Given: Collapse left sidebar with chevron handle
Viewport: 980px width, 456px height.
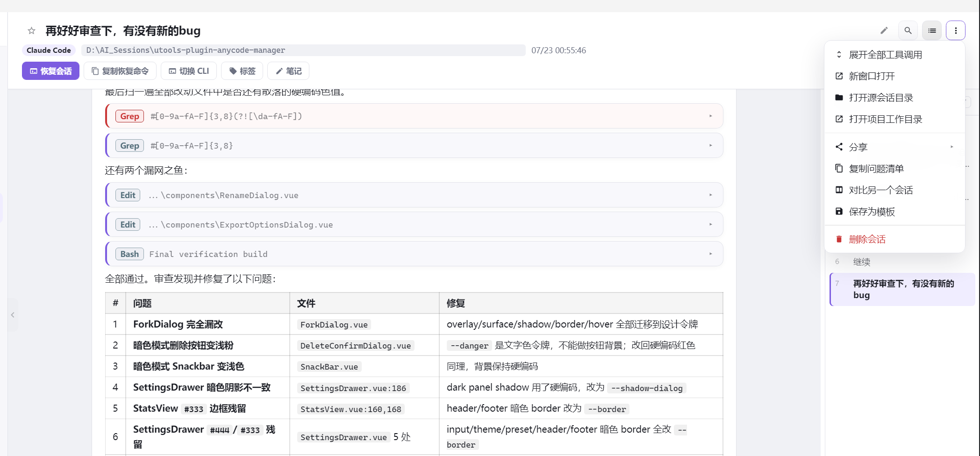Looking at the screenshot, I should (13, 315).
